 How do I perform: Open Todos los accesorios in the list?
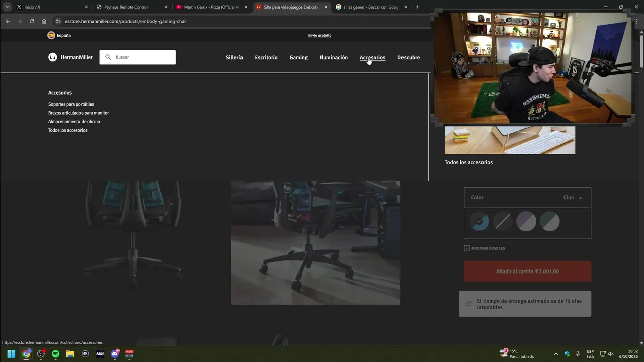point(67,130)
